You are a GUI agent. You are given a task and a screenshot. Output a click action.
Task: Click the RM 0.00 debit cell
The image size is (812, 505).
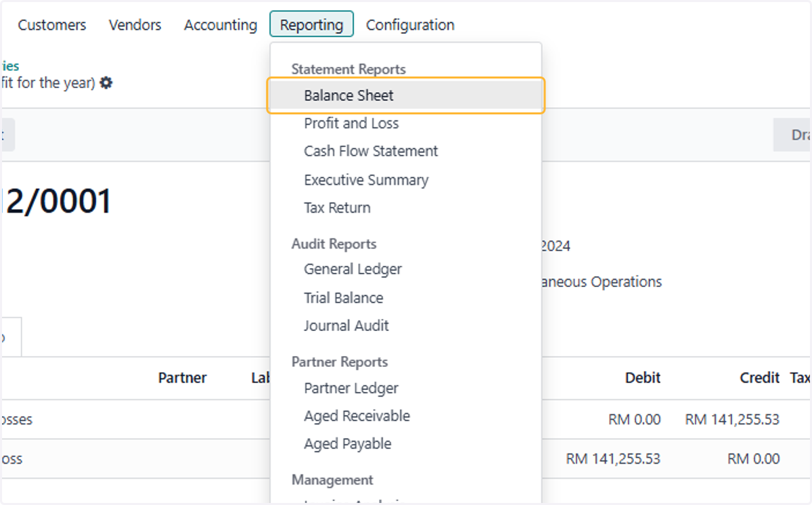(635, 420)
